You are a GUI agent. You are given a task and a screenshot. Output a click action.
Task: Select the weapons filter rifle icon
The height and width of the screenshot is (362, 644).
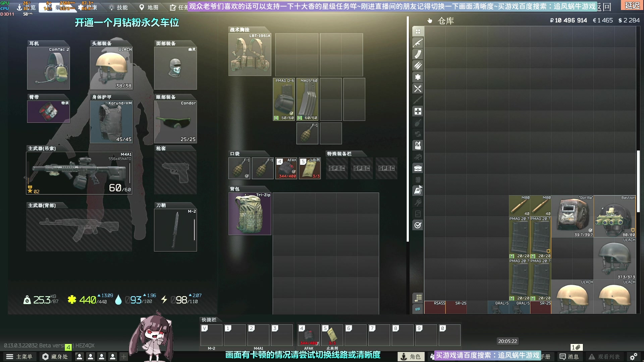click(418, 43)
